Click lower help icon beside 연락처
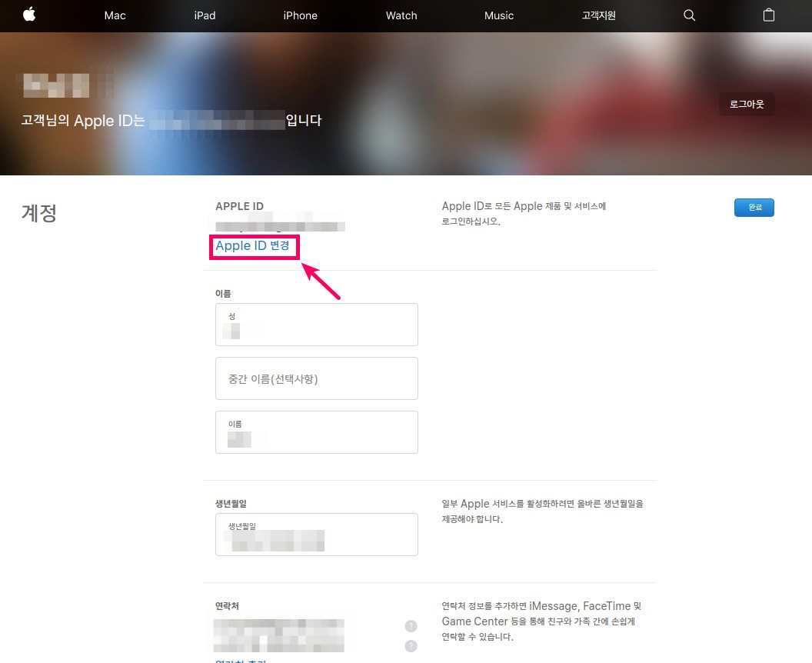The height and width of the screenshot is (663, 812). point(411,646)
